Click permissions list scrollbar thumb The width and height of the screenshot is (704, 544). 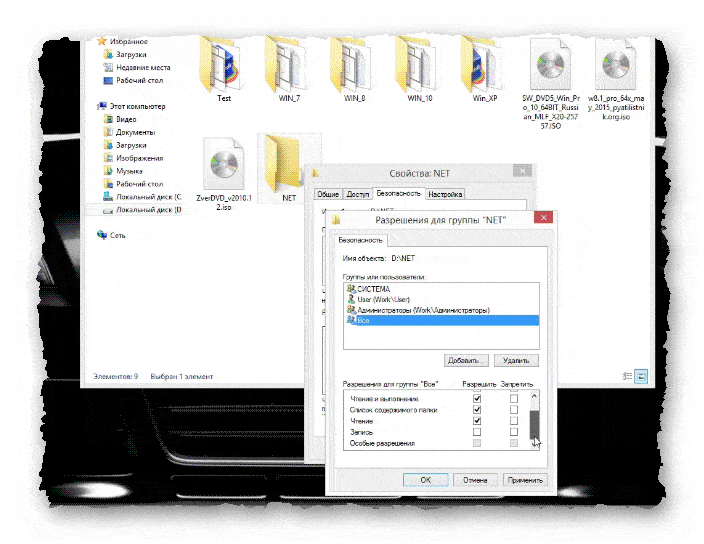(x=534, y=424)
